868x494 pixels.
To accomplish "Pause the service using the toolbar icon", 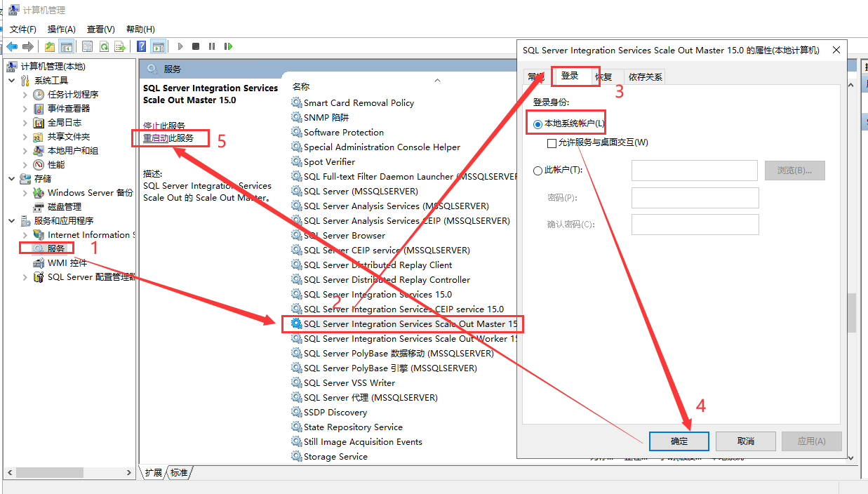I will (x=212, y=46).
